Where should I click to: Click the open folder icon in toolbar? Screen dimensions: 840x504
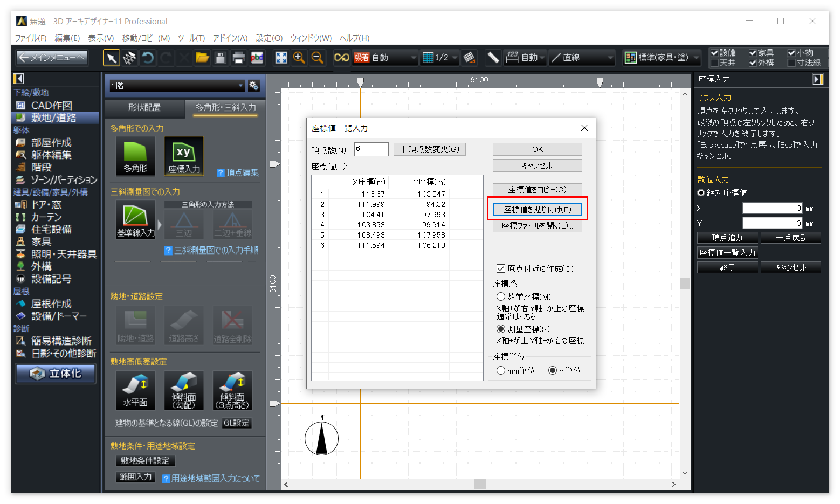tap(202, 58)
